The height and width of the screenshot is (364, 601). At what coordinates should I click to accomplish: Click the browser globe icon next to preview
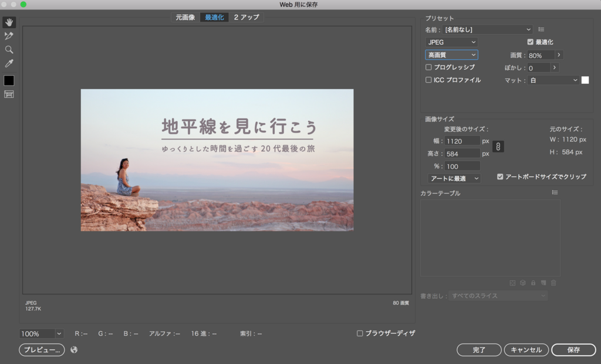point(74,349)
